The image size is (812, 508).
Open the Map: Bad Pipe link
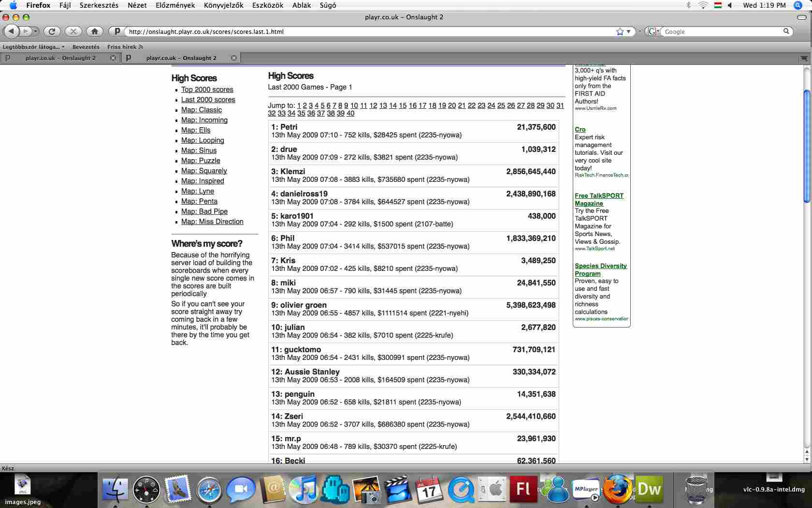point(204,211)
